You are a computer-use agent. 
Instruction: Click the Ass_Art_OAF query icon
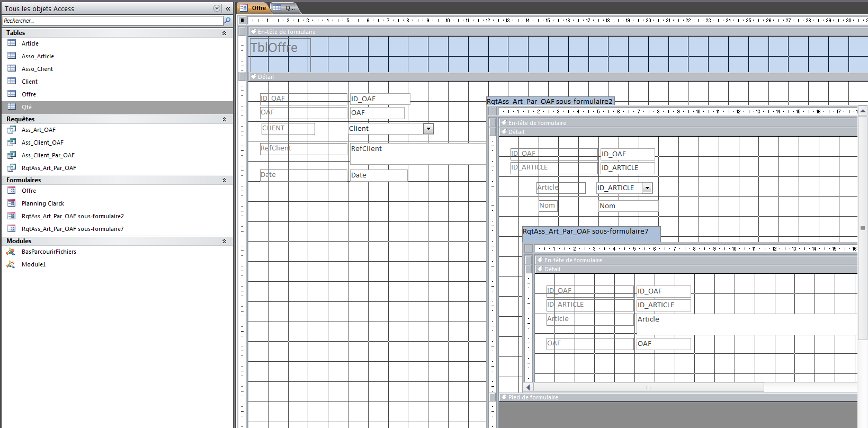(x=12, y=129)
